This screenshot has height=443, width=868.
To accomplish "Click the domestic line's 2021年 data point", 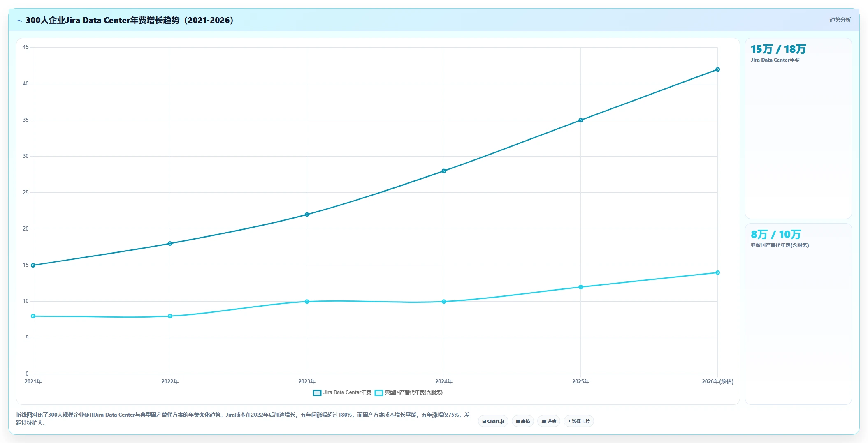I will pos(33,316).
